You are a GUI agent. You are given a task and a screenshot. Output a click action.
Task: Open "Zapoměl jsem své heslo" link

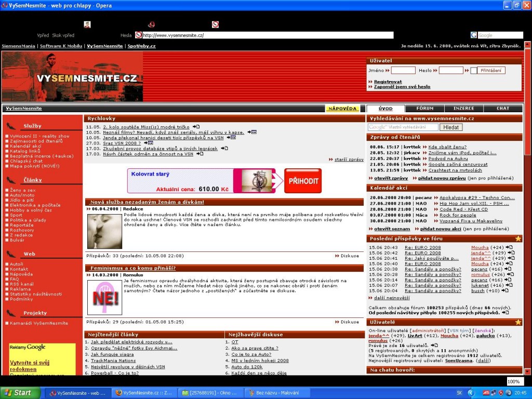coord(402,87)
